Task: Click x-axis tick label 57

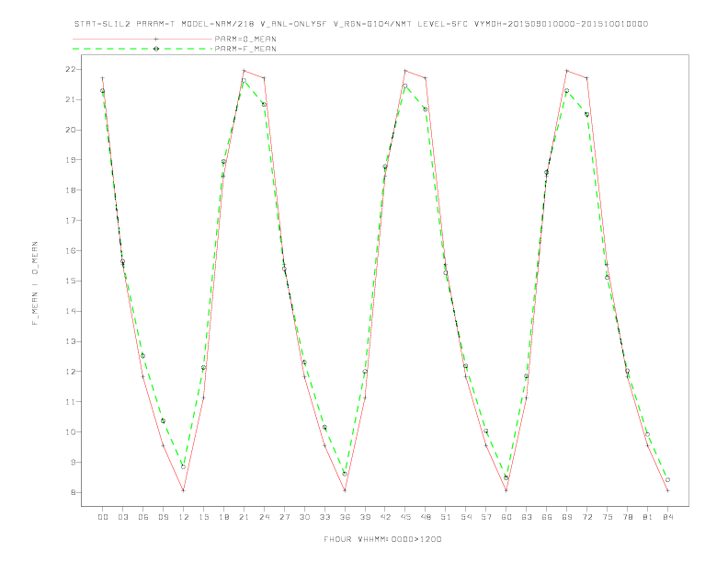Action: point(486,517)
